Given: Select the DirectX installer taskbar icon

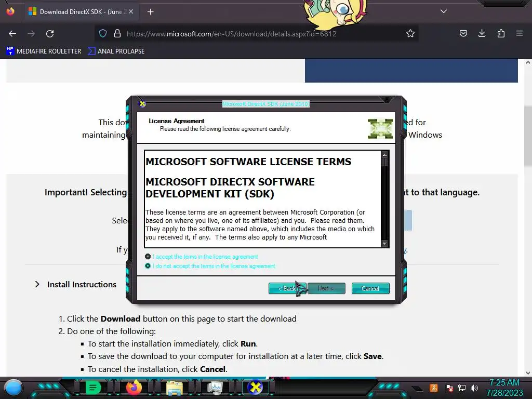Looking at the screenshot, I should [255, 388].
